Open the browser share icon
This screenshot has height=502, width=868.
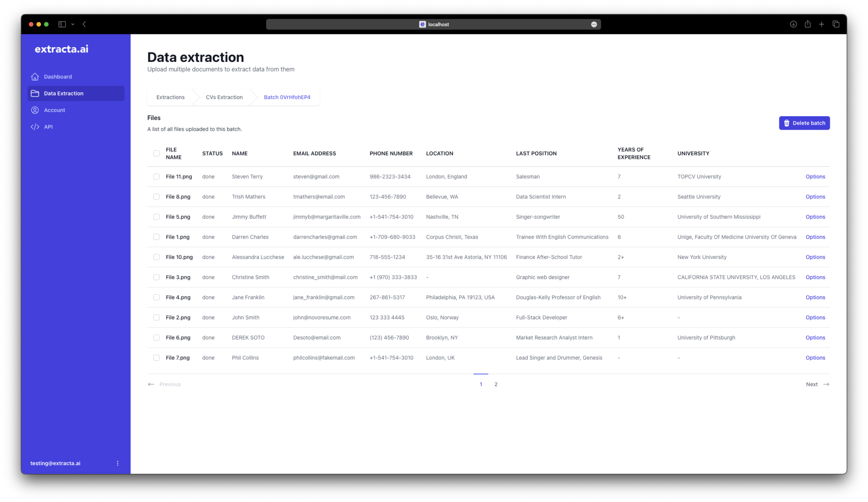[x=807, y=24]
